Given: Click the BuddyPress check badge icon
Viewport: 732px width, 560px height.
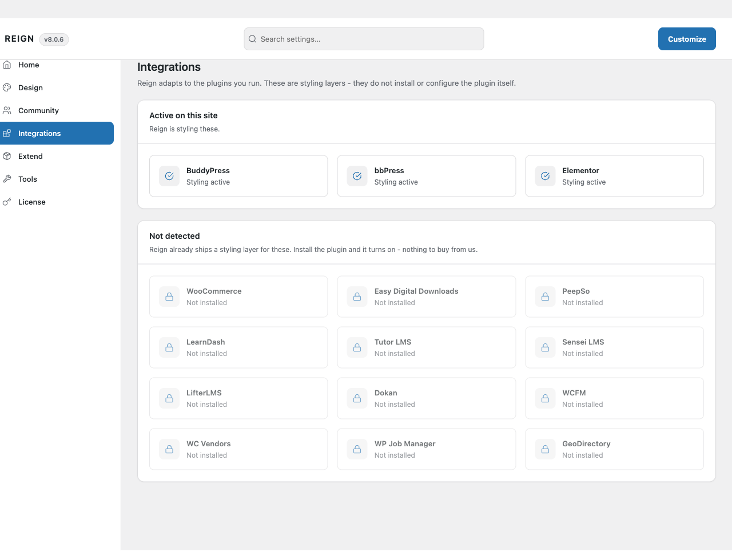Looking at the screenshot, I should tap(169, 176).
